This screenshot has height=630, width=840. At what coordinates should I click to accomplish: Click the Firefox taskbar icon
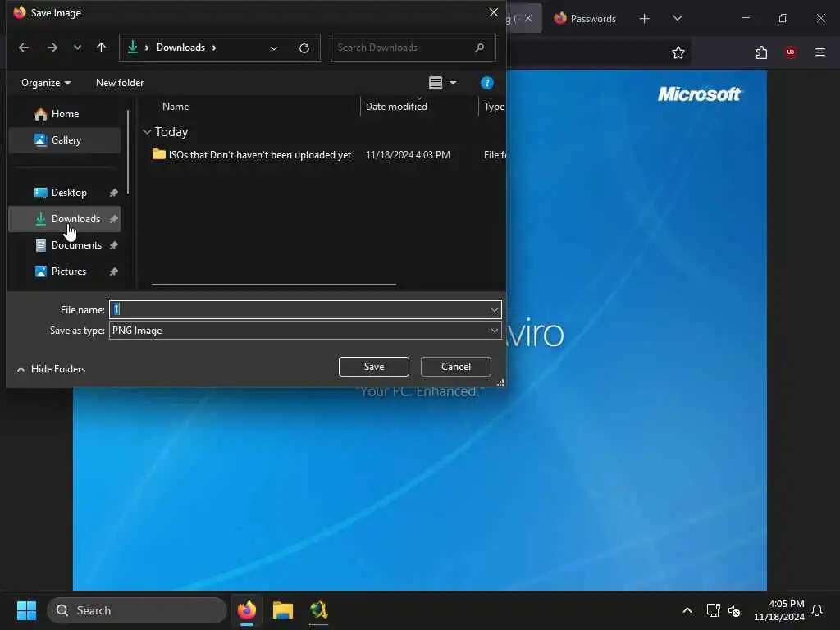(246, 610)
